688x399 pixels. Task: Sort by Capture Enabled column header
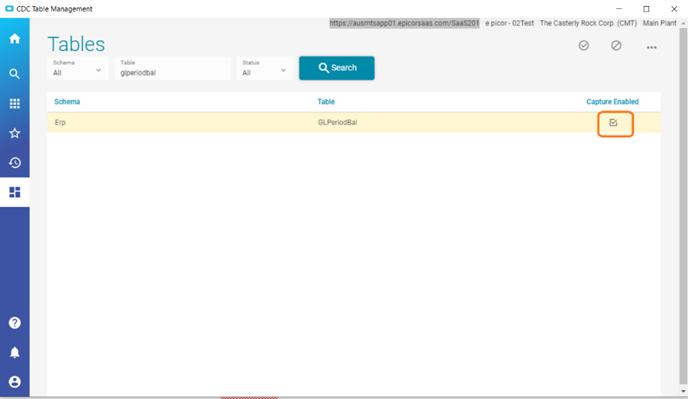pyautogui.click(x=613, y=102)
